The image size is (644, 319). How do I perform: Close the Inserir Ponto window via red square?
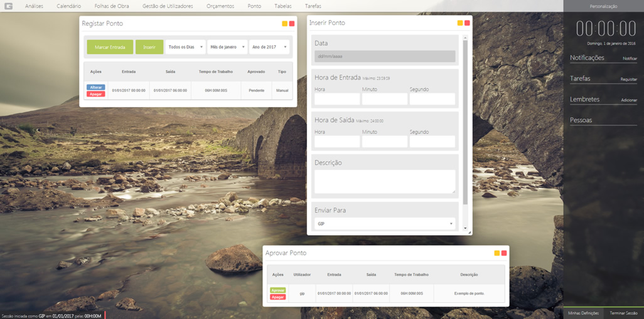467,23
